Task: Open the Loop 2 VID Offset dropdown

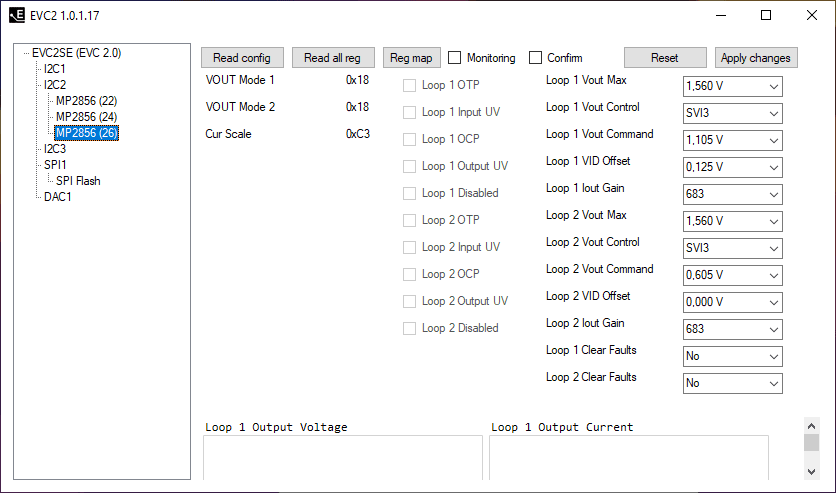Action: (732, 302)
